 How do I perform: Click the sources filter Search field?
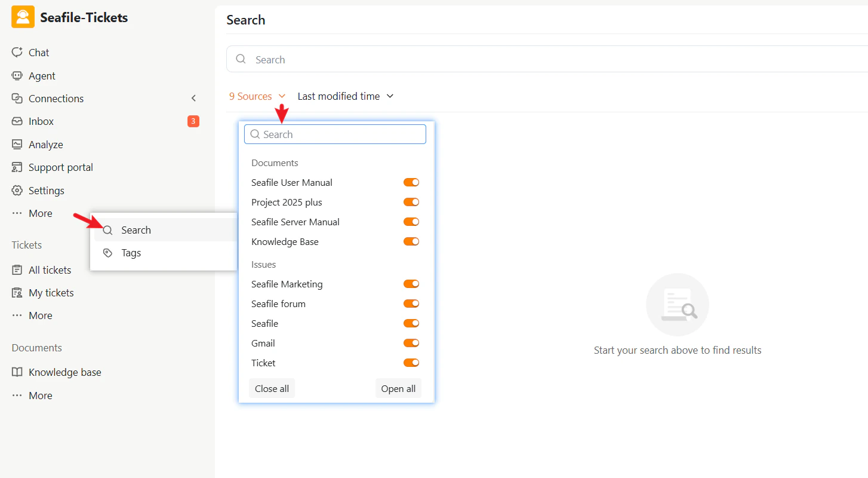click(335, 134)
